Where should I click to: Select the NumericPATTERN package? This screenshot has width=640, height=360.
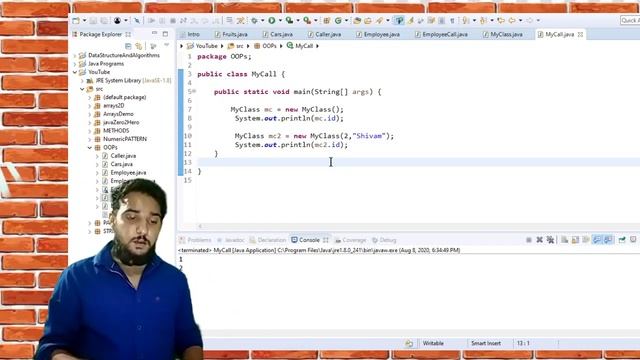tap(125, 139)
